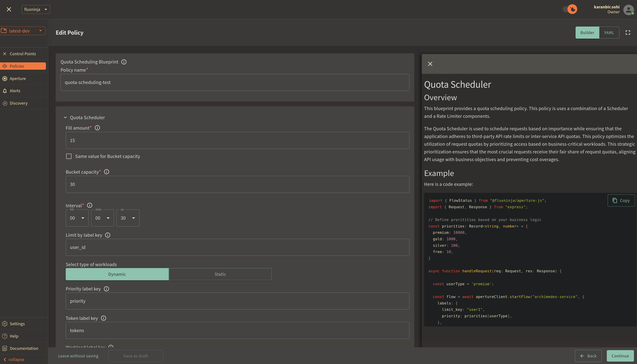Open Control Points in sidebar

(x=23, y=54)
